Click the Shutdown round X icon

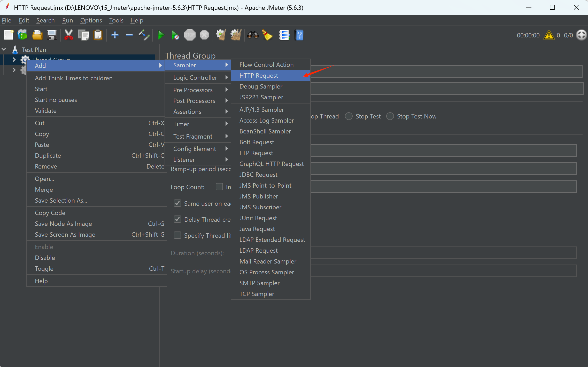coord(204,35)
